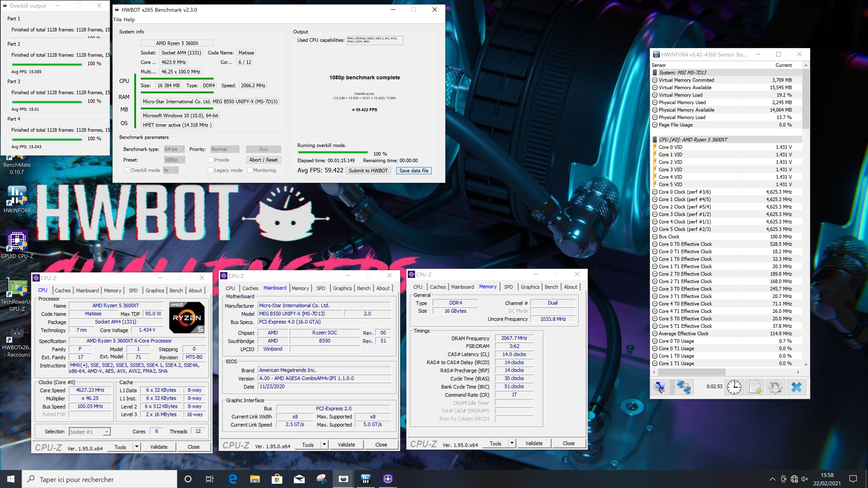Open the notification center icon

[853, 479]
